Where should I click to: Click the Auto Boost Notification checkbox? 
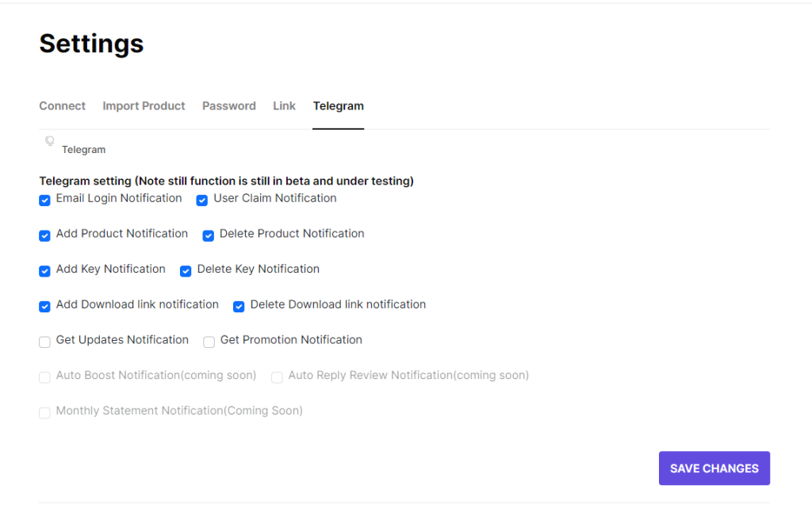pyautogui.click(x=44, y=377)
